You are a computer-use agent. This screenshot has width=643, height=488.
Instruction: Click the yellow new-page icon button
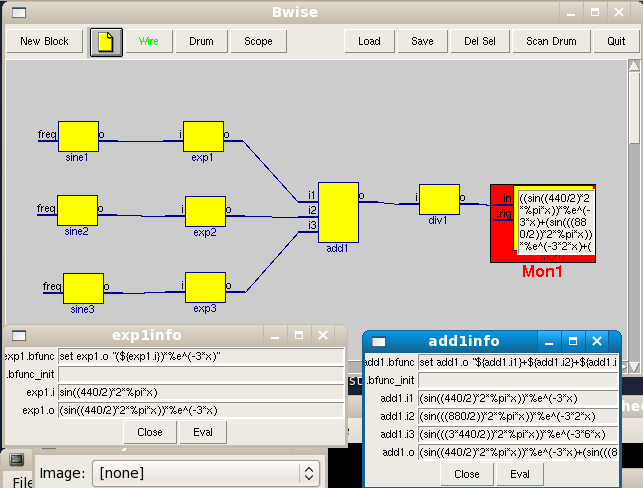point(106,42)
